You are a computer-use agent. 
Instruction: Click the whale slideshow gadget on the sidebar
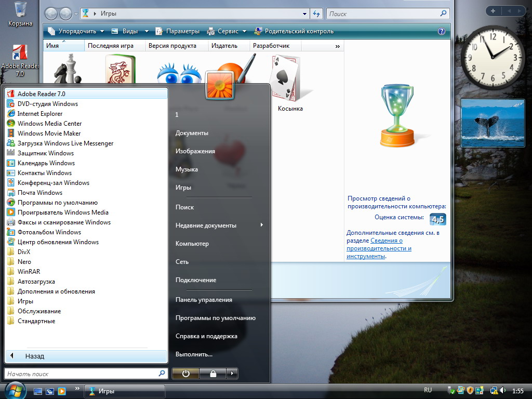click(493, 123)
